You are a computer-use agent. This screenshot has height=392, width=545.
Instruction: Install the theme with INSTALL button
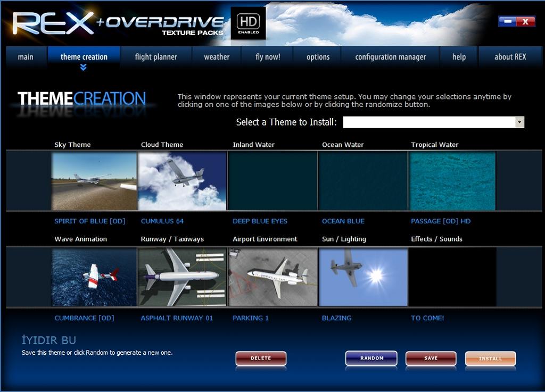[490, 358]
